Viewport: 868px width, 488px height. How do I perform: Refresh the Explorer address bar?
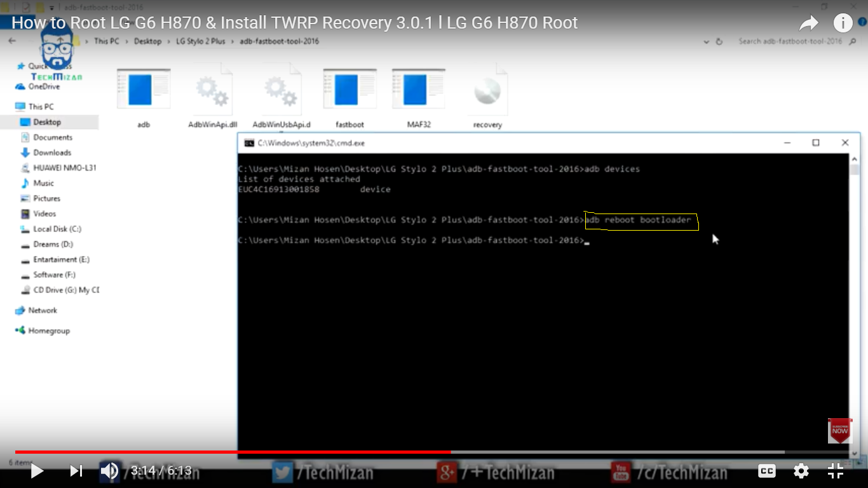(719, 41)
